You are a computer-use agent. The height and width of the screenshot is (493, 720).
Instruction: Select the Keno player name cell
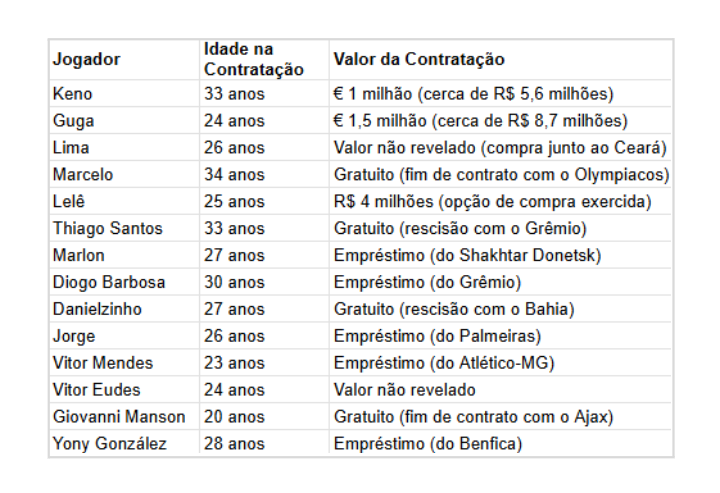tap(124, 94)
